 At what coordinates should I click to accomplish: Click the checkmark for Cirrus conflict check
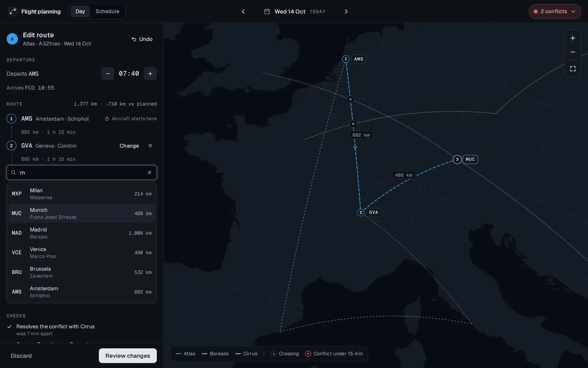[x=9, y=327]
